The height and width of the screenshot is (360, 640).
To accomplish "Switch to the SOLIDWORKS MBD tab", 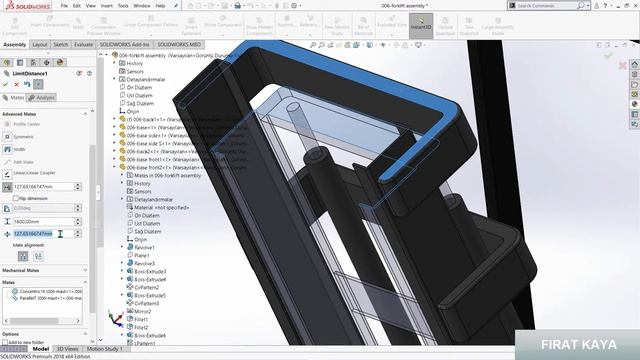I will pos(179,44).
